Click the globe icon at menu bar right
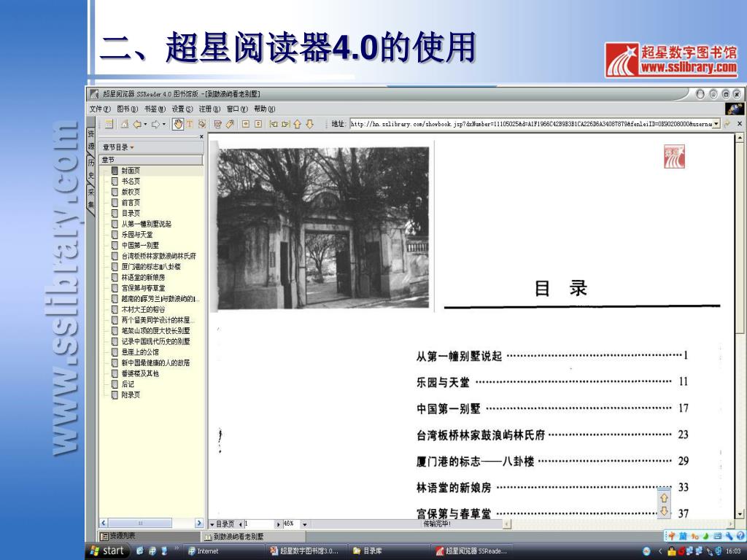 point(734,109)
